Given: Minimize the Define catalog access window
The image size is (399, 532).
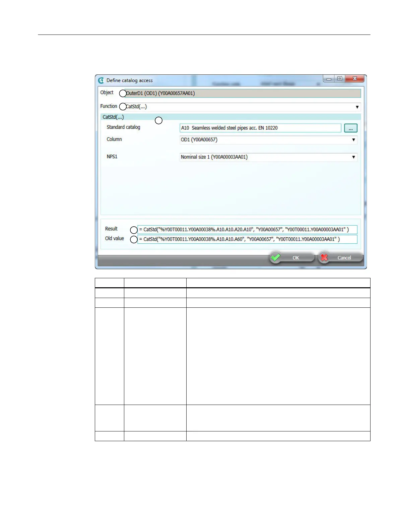Looking at the screenshot, I should coord(329,79).
